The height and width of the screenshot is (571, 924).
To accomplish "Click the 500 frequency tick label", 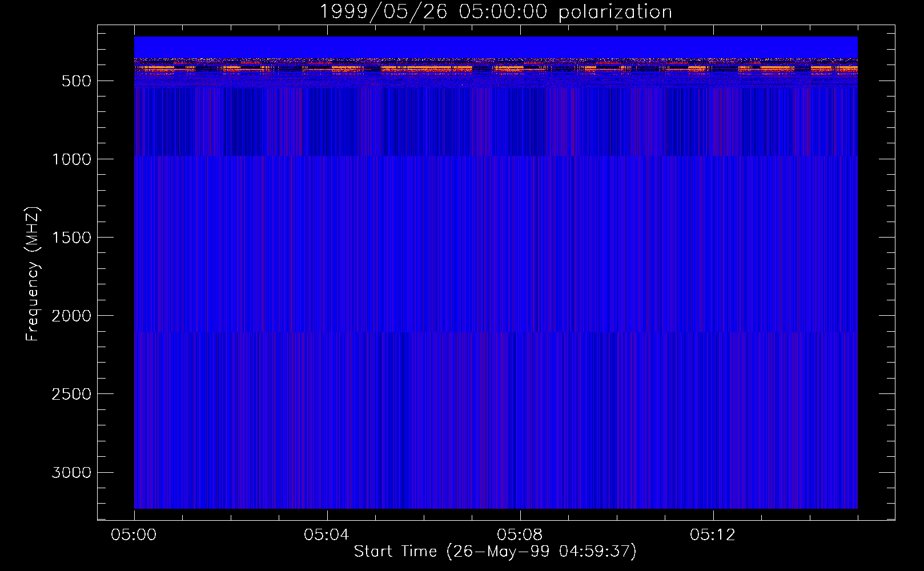I will [x=77, y=81].
